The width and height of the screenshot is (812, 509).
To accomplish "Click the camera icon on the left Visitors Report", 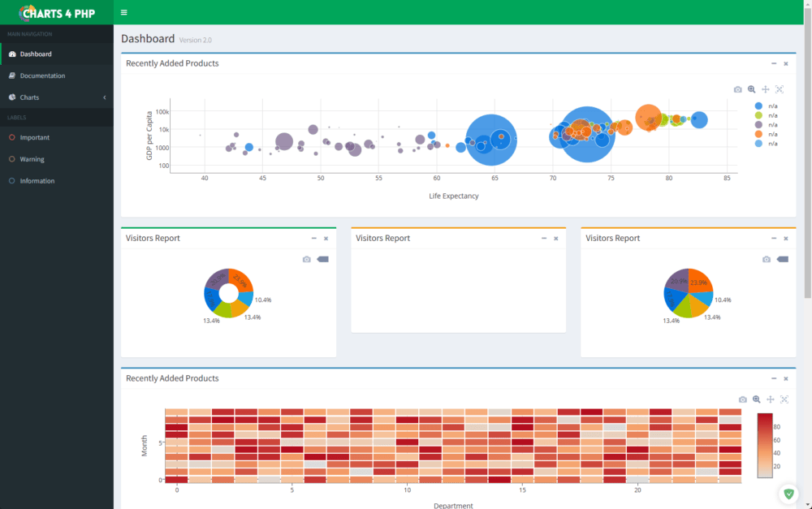I will coord(306,259).
